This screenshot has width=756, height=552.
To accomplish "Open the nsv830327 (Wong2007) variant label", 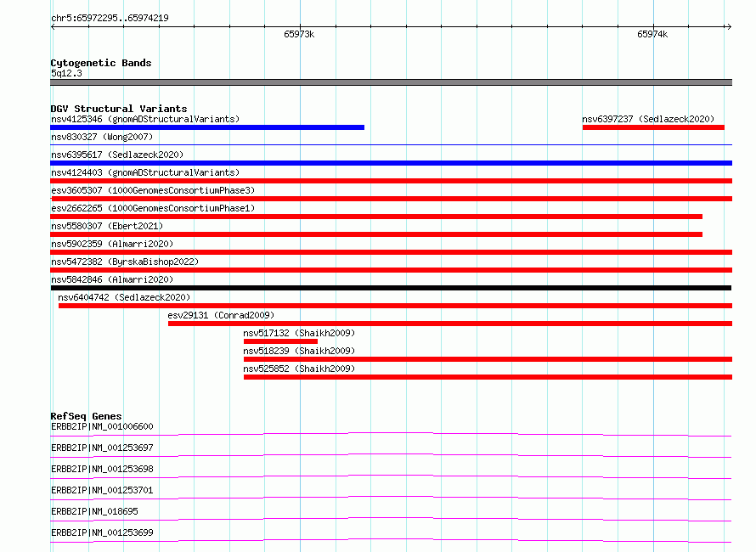I will pyautogui.click(x=102, y=137).
